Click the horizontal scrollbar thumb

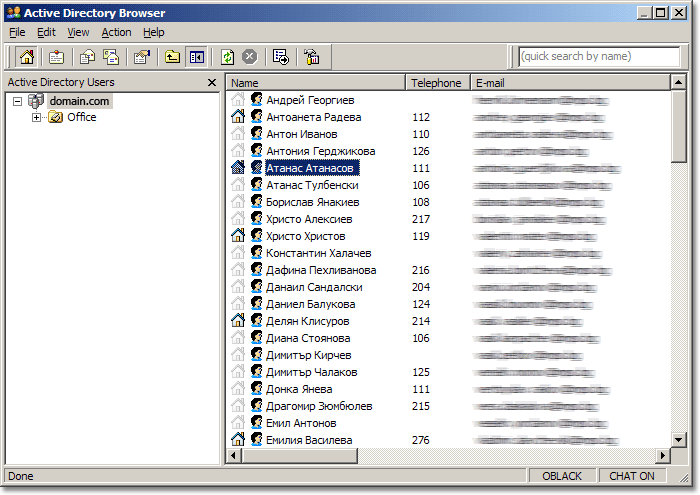(300, 455)
